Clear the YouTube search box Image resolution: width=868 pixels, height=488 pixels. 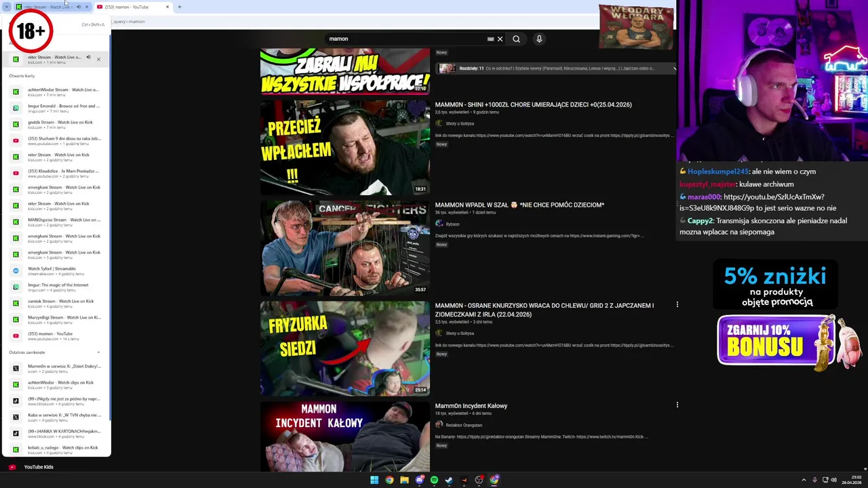(500, 39)
